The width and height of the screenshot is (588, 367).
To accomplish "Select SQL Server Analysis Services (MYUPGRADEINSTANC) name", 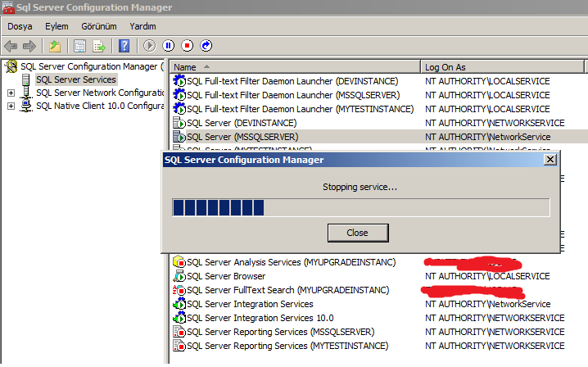I will (292, 262).
